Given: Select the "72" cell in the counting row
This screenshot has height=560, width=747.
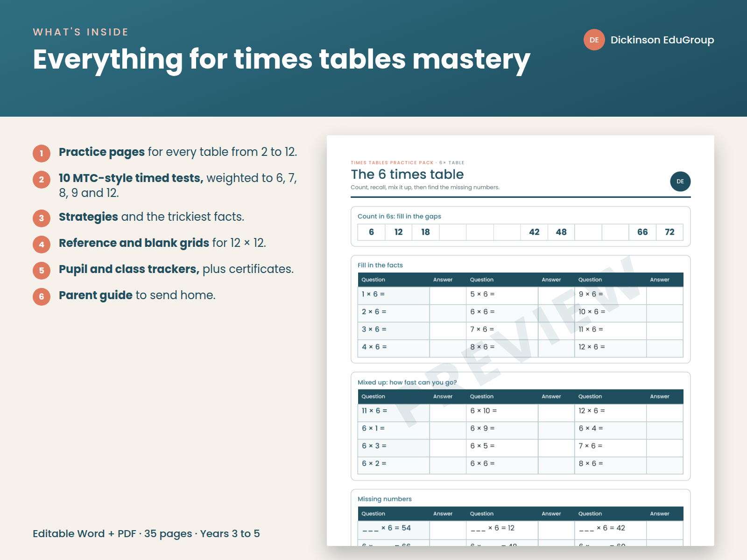Looking at the screenshot, I should pos(669,232).
